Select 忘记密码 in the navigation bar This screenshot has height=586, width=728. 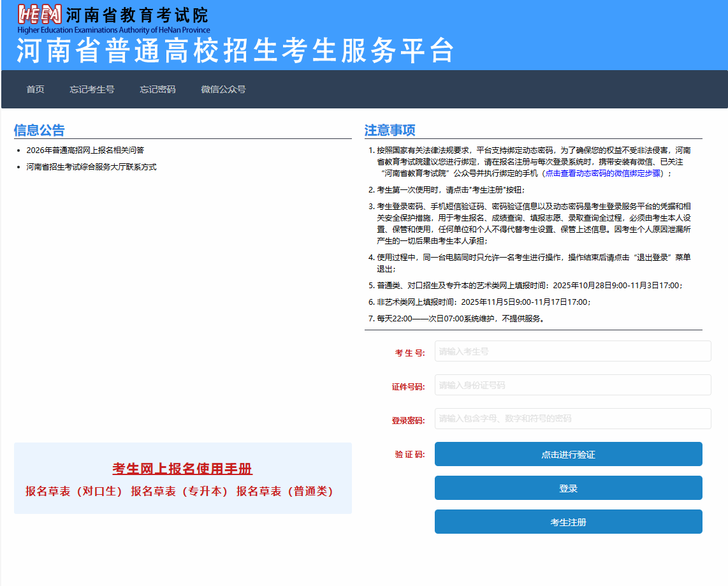157,89
